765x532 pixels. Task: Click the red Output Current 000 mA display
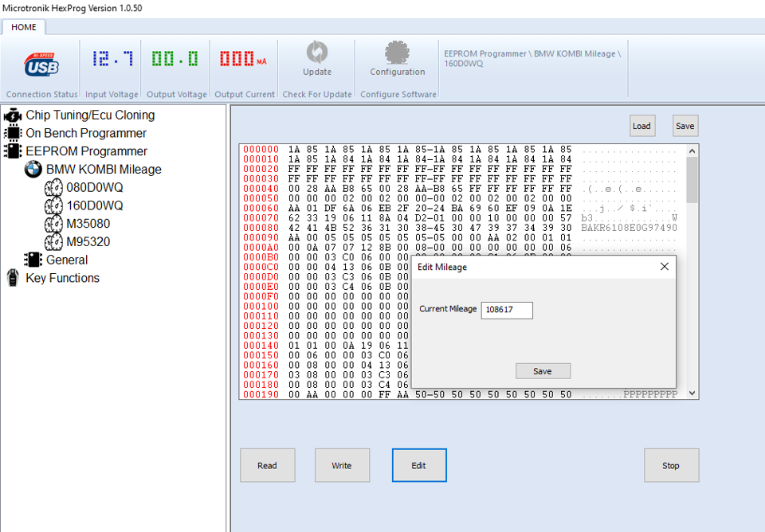(243, 59)
